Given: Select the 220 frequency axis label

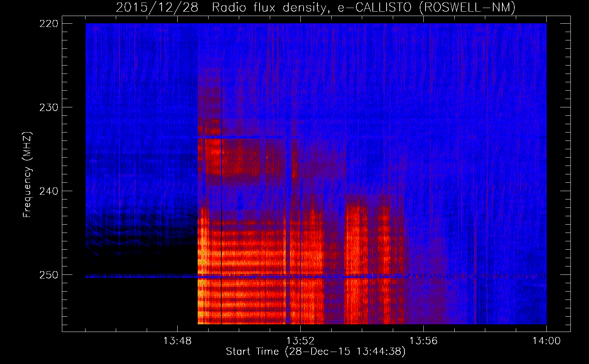Looking at the screenshot, I should click(x=48, y=24).
